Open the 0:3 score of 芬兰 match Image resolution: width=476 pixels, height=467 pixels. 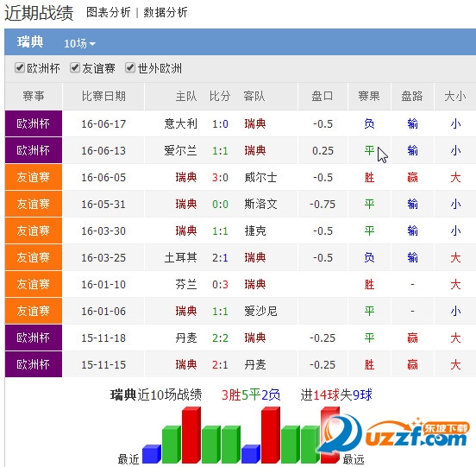coord(220,284)
